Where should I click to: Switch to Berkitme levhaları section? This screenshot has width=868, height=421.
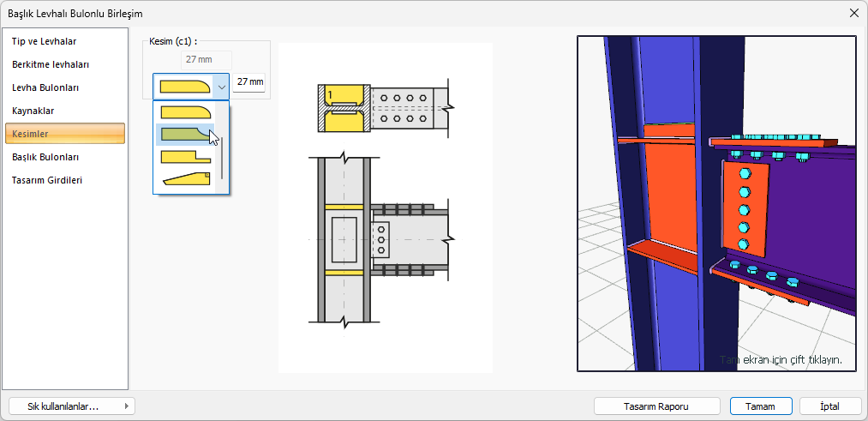coord(50,64)
